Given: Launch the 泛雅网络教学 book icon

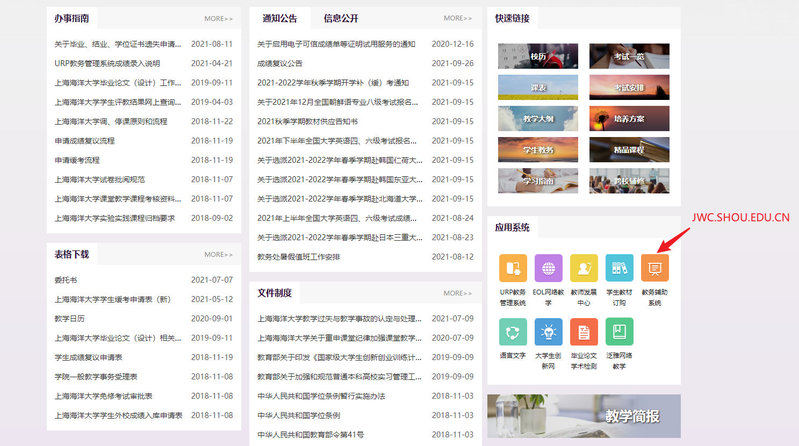Looking at the screenshot, I should (x=619, y=333).
